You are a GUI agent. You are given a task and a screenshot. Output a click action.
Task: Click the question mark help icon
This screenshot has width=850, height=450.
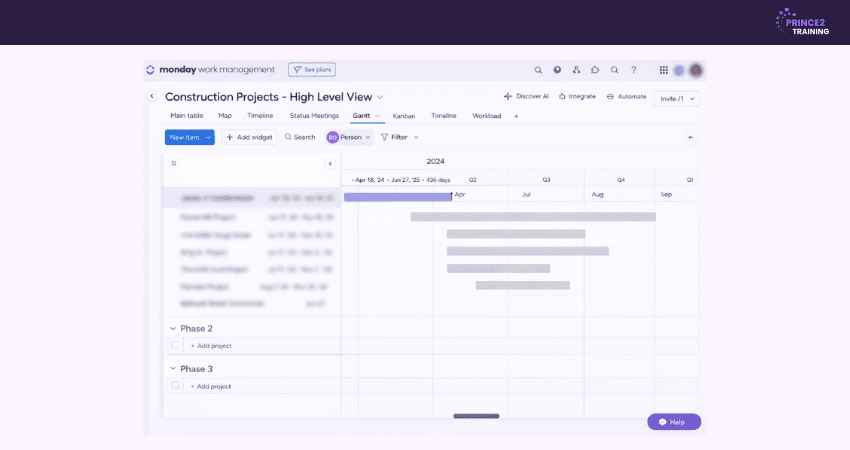point(633,70)
